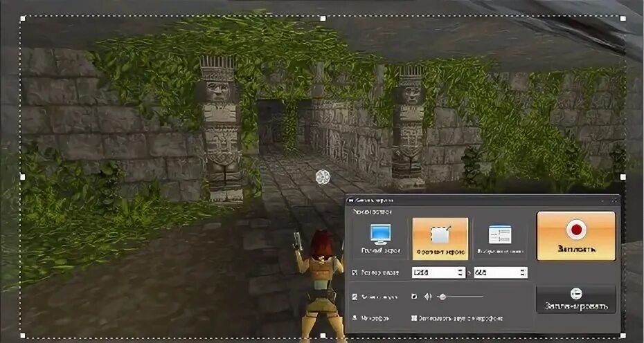Click the speaker volume icon

click(x=428, y=296)
